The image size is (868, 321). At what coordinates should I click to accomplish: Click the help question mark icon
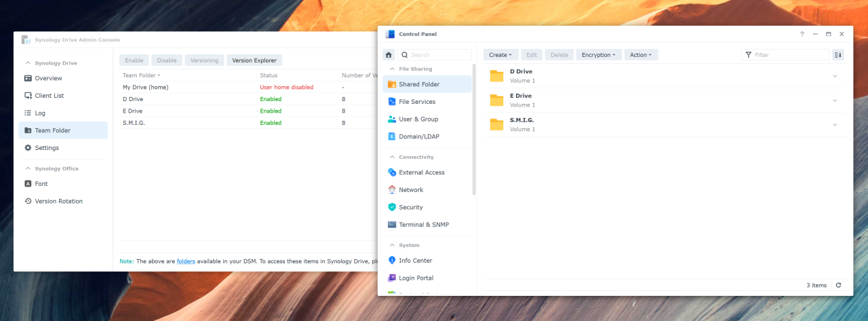pos(802,34)
